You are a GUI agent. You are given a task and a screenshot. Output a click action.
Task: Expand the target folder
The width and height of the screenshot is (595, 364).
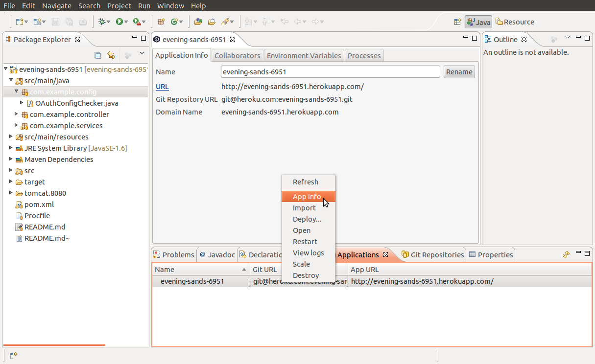pos(11,182)
